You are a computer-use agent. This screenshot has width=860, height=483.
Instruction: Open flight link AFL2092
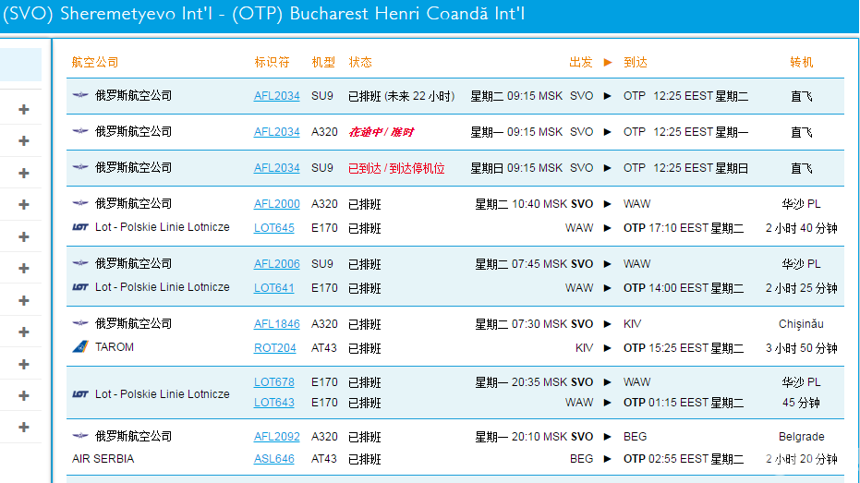click(x=276, y=437)
